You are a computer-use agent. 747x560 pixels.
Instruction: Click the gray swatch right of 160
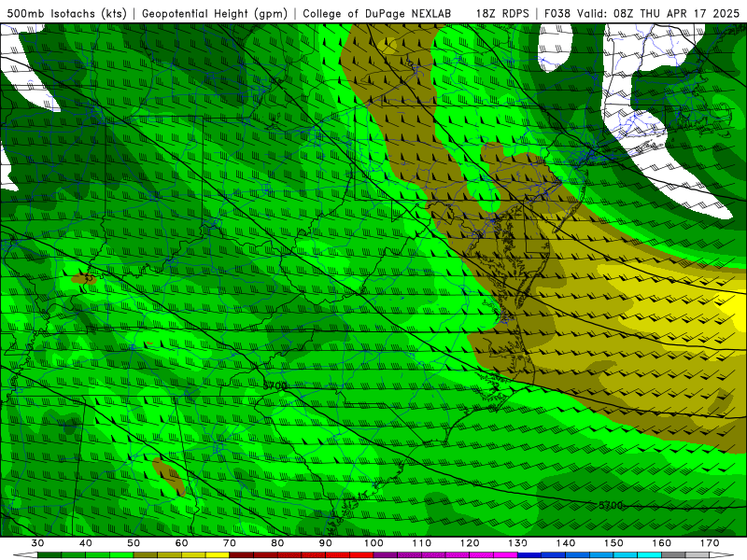[x=673, y=555]
